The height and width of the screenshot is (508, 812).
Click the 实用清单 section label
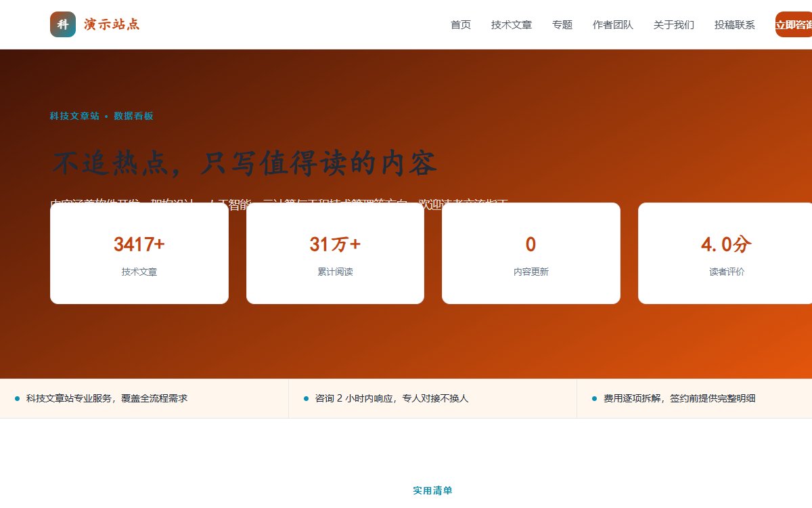click(432, 490)
